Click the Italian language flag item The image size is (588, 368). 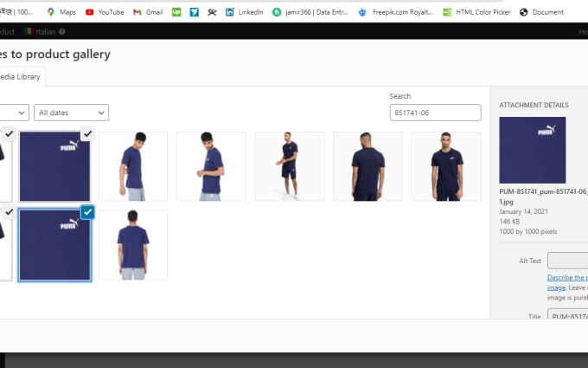click(40, 31)
